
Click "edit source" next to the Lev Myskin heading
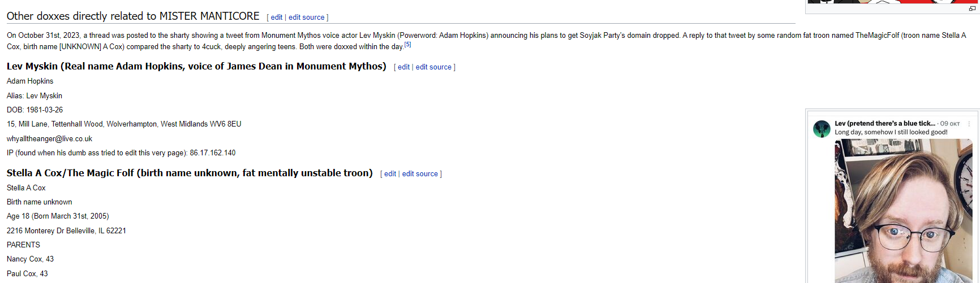point(433,67)
